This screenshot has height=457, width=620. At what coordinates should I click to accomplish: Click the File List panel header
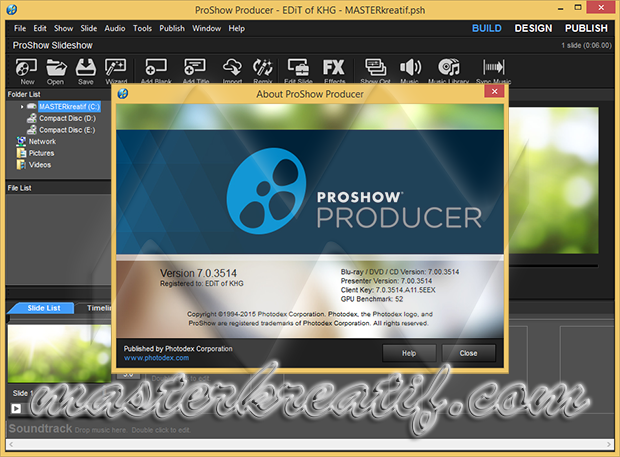tap(59, 188)
